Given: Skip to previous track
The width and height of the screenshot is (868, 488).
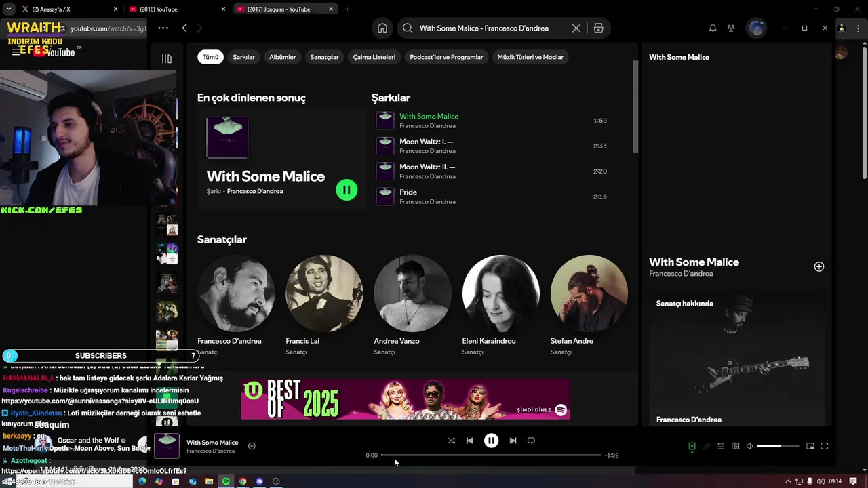Looking at the screenshot, I should 469,441.
